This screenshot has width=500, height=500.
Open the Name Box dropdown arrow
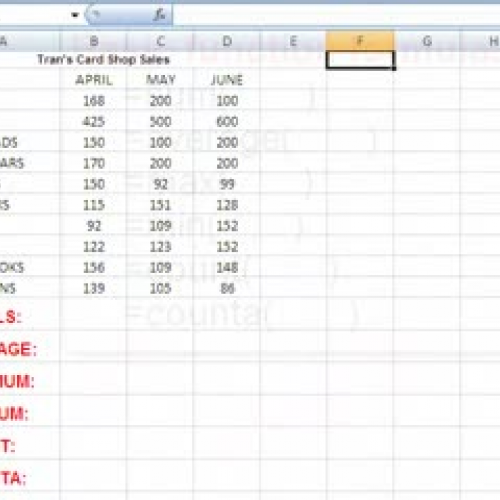pos(75,15)
